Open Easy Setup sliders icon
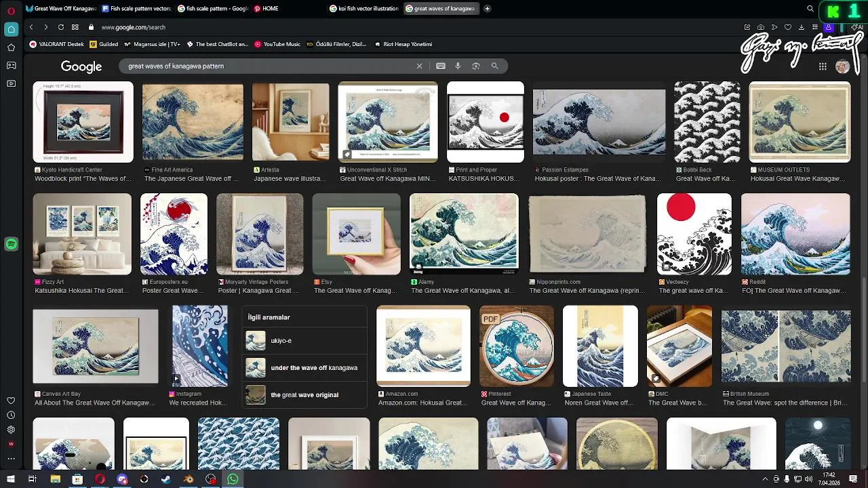868x488 pixels. (x=815, y=27)
